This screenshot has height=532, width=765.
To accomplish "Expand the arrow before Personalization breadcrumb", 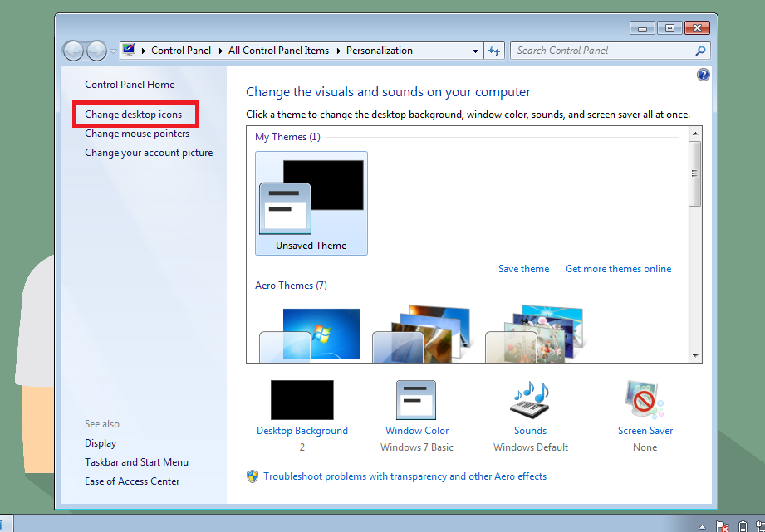I will click(339, 51).
